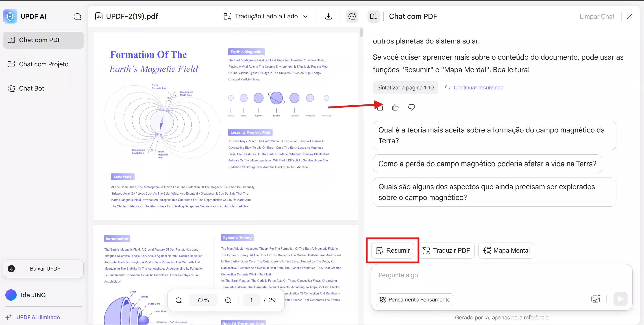Click the UPDF-2(19).pdf file name
644x325 pixels.
coord(132,17)
